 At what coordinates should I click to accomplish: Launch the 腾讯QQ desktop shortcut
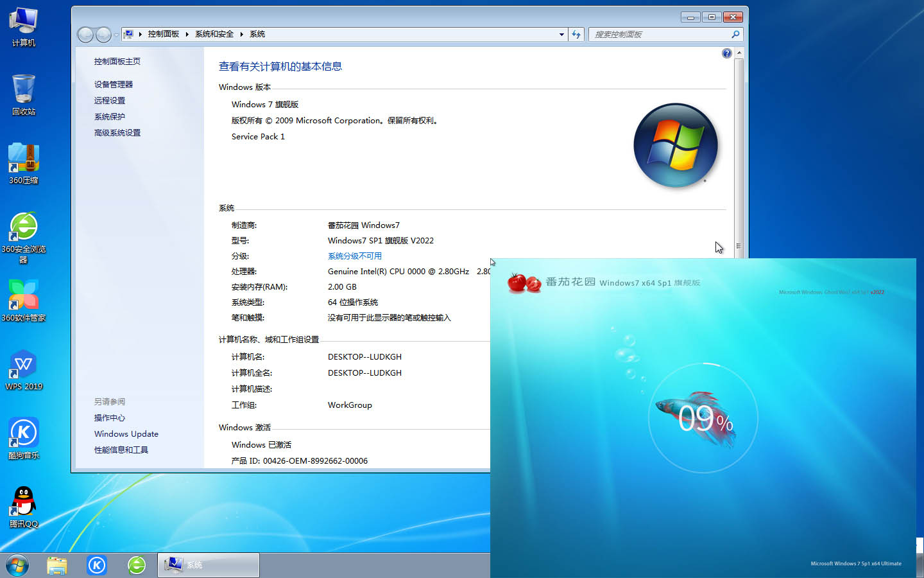tap(24, 507)
